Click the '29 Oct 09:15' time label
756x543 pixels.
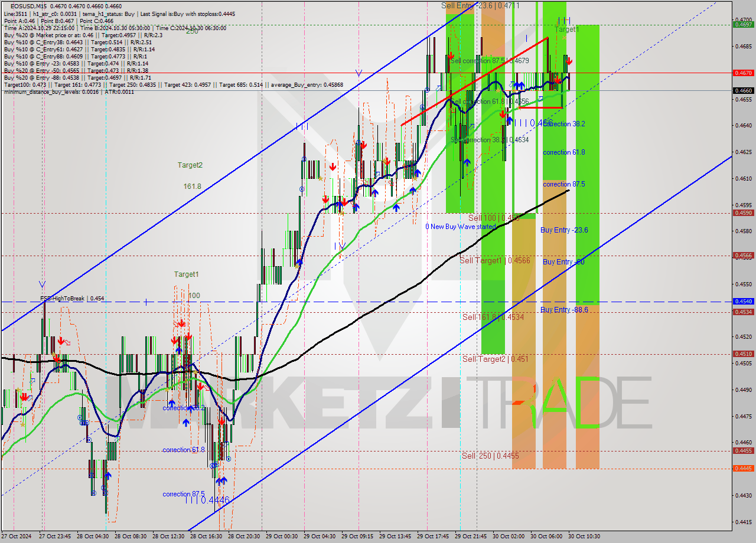pyautogui.click(x=357, y=537)
